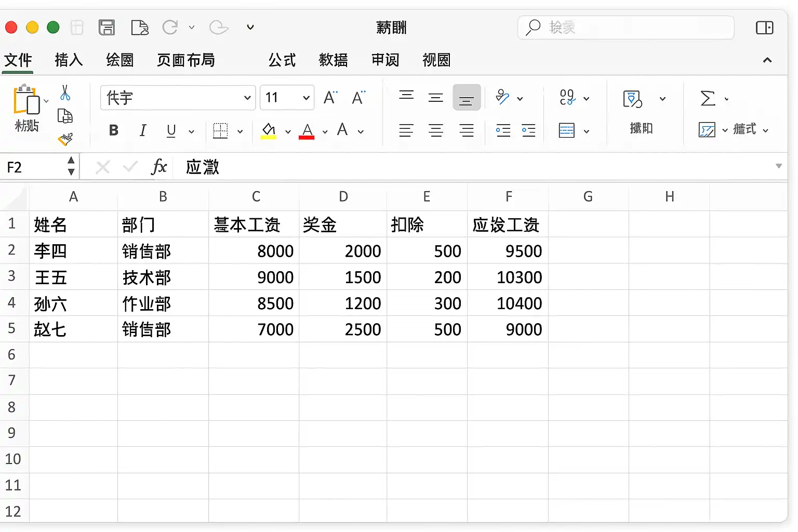
Task: Select the 8500 cell in column C
Action: click(254, 303)
